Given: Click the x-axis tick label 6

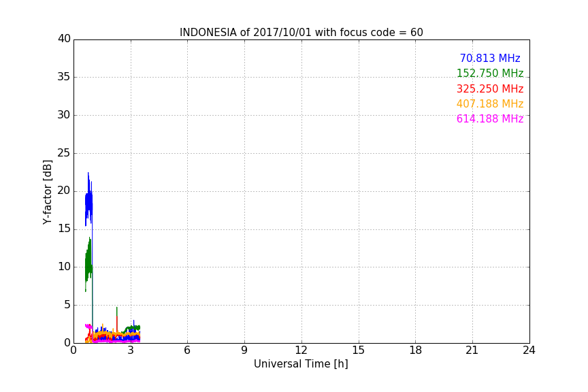Looking at the screenshot, I should point(188,350).
